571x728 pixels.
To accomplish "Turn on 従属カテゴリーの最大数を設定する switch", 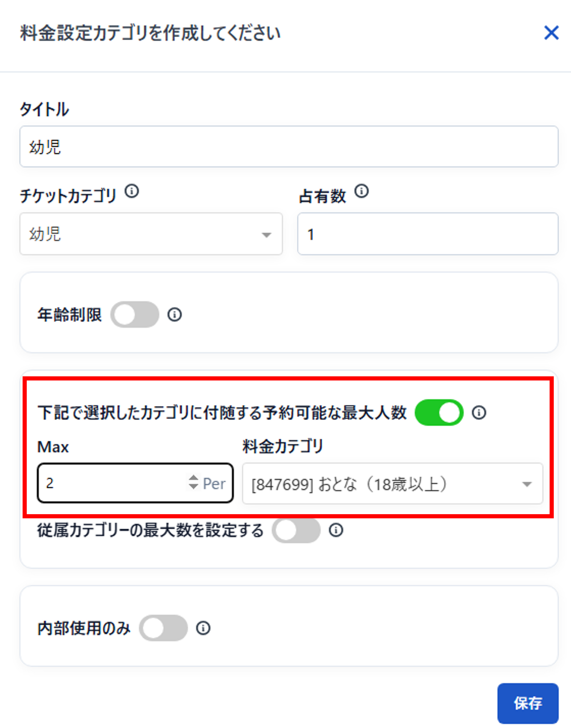I will 296,530.
